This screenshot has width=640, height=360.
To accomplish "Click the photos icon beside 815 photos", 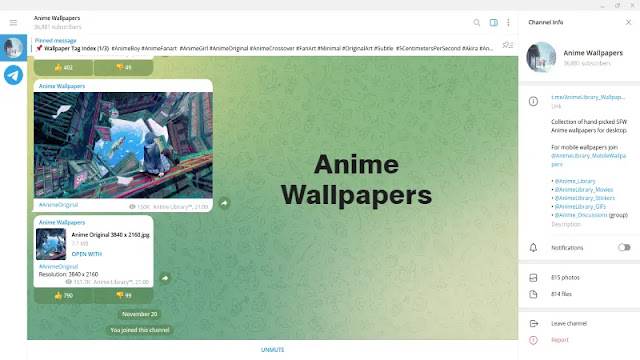I will point(533,278).
